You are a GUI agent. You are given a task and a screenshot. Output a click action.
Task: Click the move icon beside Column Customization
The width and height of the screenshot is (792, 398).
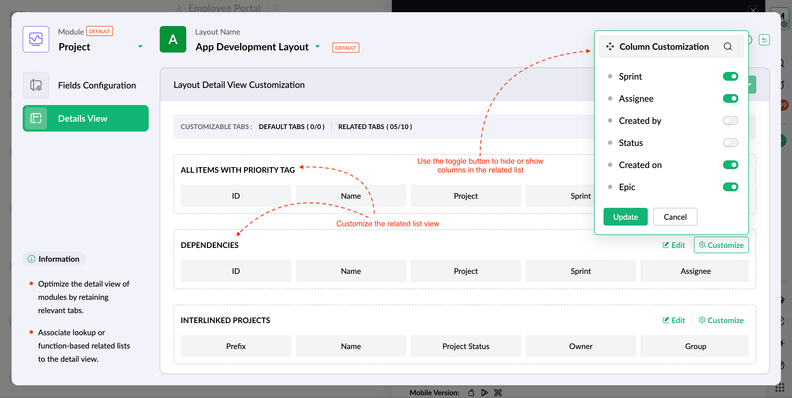[x=610, y=46]
